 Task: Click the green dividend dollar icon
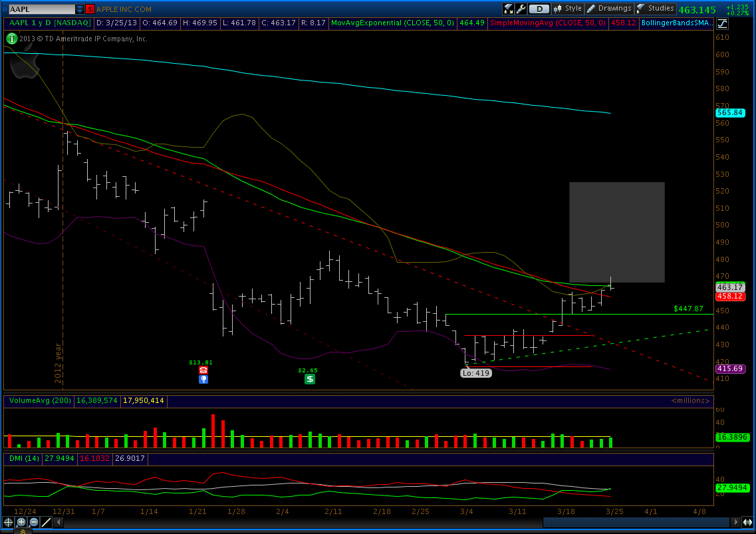[x=310, y=379]
